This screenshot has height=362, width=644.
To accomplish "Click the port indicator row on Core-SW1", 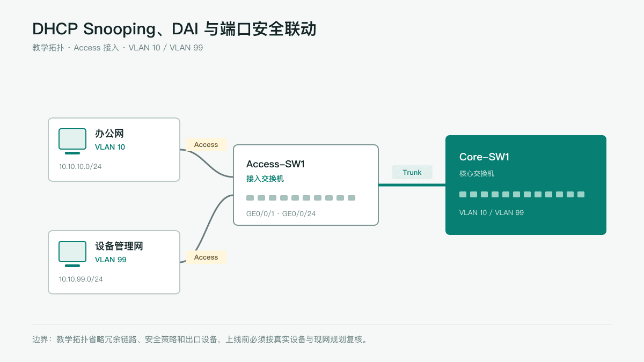I will click(522, 194).
